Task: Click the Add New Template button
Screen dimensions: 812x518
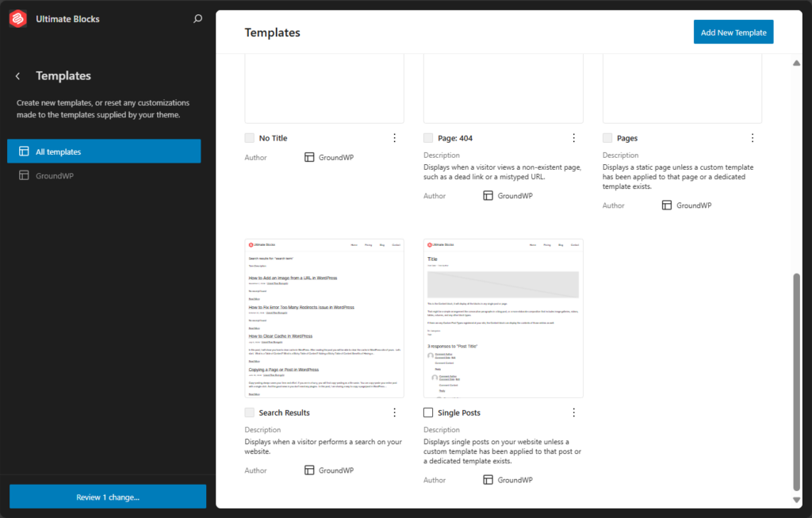Action: (x=733, y=32)
